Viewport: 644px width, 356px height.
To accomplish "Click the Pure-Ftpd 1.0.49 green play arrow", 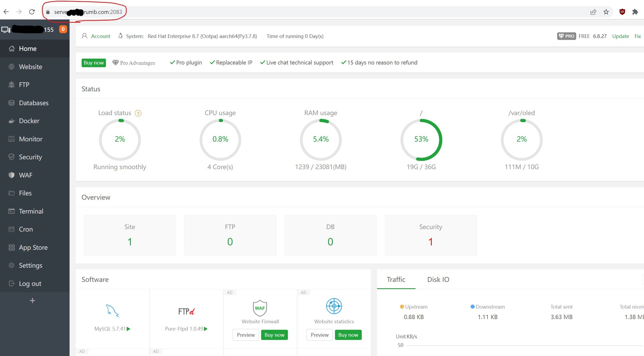I will tap(206, 329).
